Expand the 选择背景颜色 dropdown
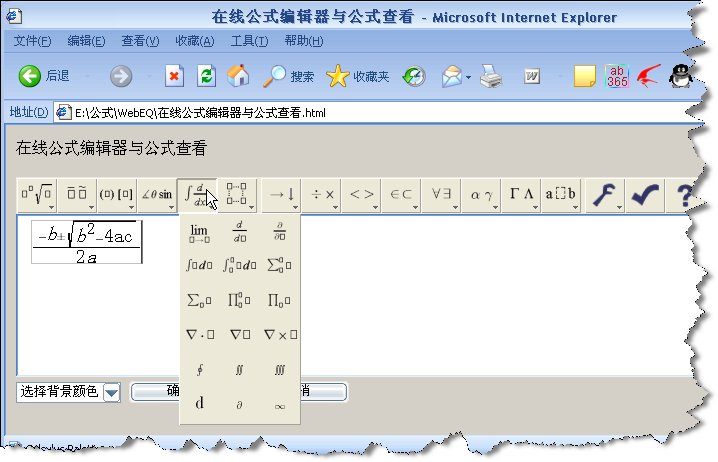Screen dimensions: 718x462 point(112,392)
